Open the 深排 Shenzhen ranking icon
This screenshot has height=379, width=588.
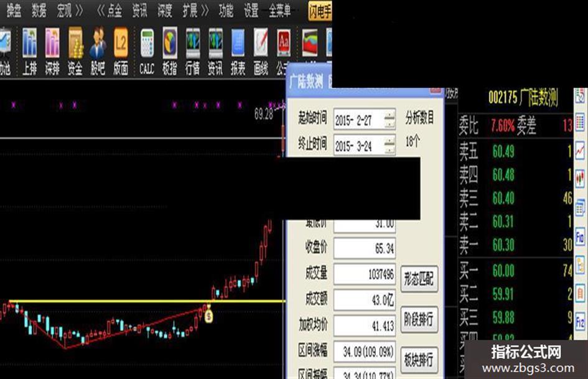(52, 52)
